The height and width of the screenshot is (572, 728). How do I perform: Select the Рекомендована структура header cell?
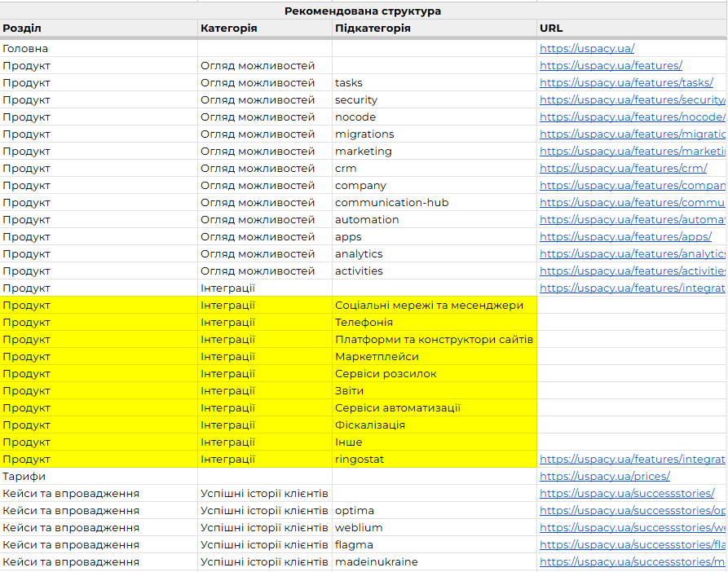(363, 11)
